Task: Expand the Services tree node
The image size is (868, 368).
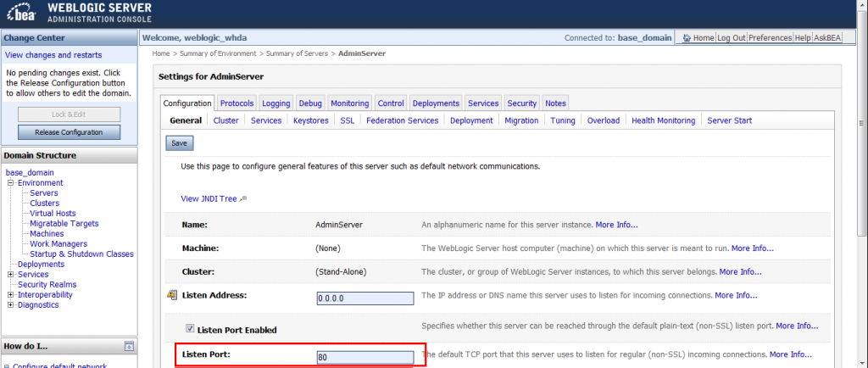Action: click(10, 275)
